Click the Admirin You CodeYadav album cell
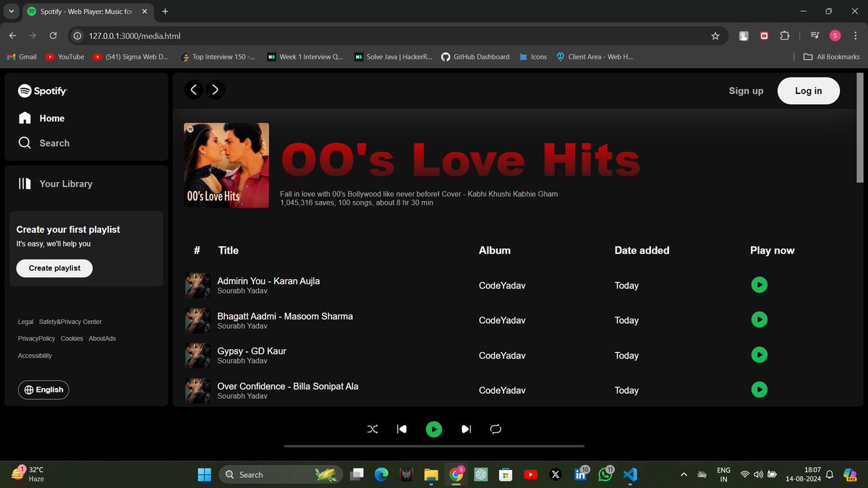The height and width of the screenshot is (488, 868). [x=502, y=286]
